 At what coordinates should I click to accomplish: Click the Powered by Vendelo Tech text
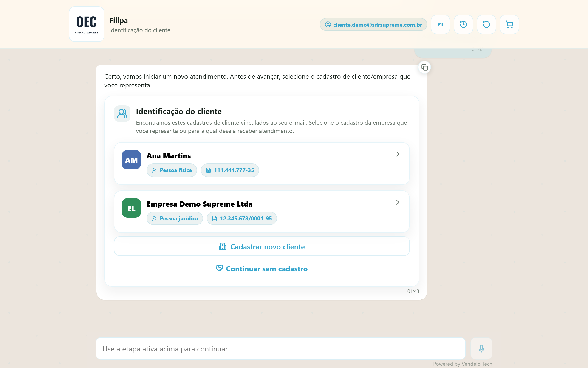pyautogui.click(x=462, y=364)
